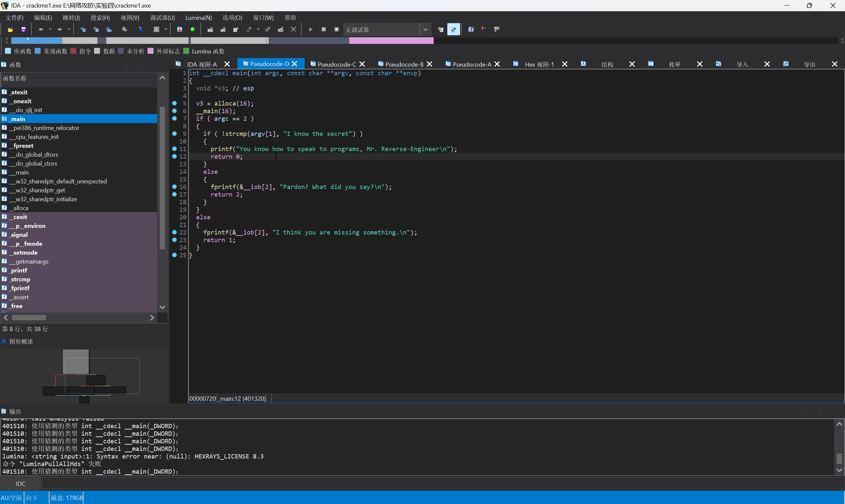
Task: Toggle breakpoint dot on line 22
Action: pyautogui.click(x=174, y=232)
